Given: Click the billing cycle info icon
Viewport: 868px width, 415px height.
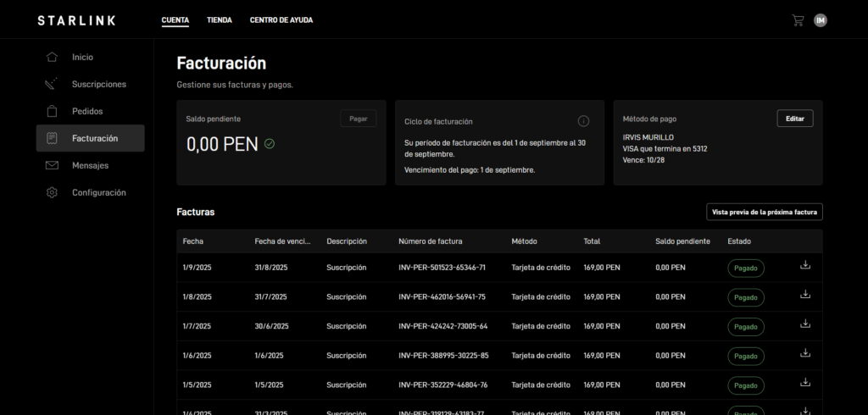Looking at the screenshot, I should 583,121.
